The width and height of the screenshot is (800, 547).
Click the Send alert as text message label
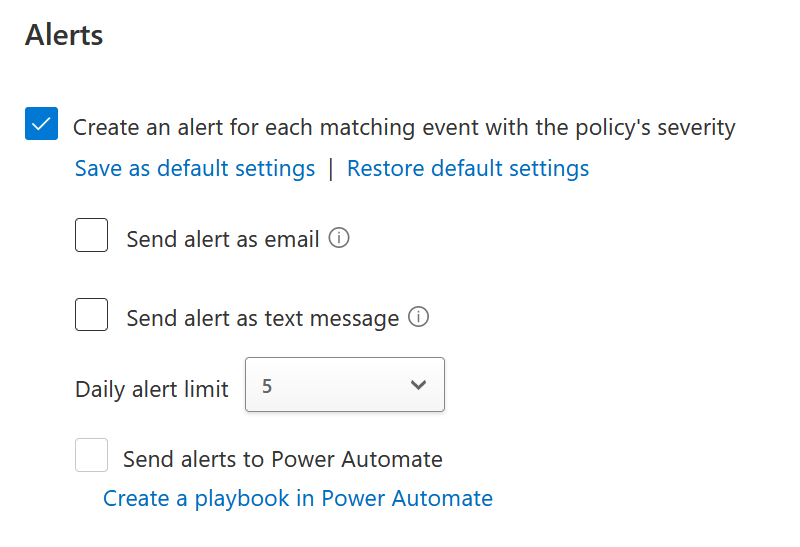263,318
